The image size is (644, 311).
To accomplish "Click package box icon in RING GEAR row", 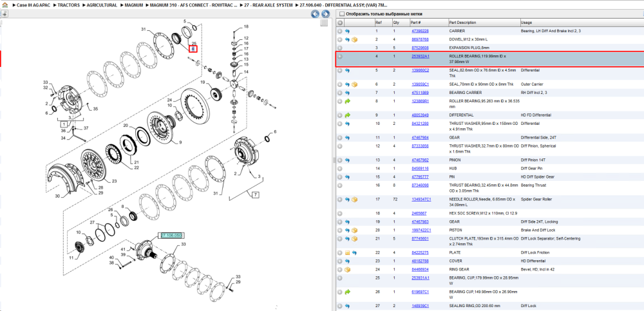I will tap(348, 270).
